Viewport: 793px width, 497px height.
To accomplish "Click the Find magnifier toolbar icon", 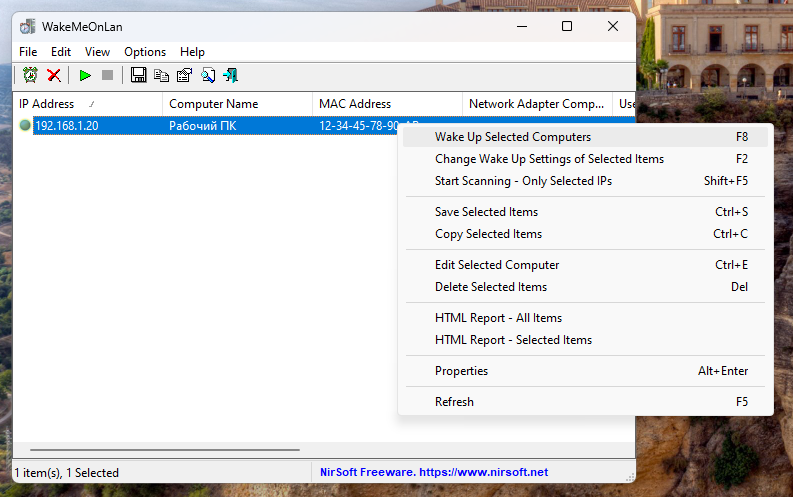I will [208, 75].
